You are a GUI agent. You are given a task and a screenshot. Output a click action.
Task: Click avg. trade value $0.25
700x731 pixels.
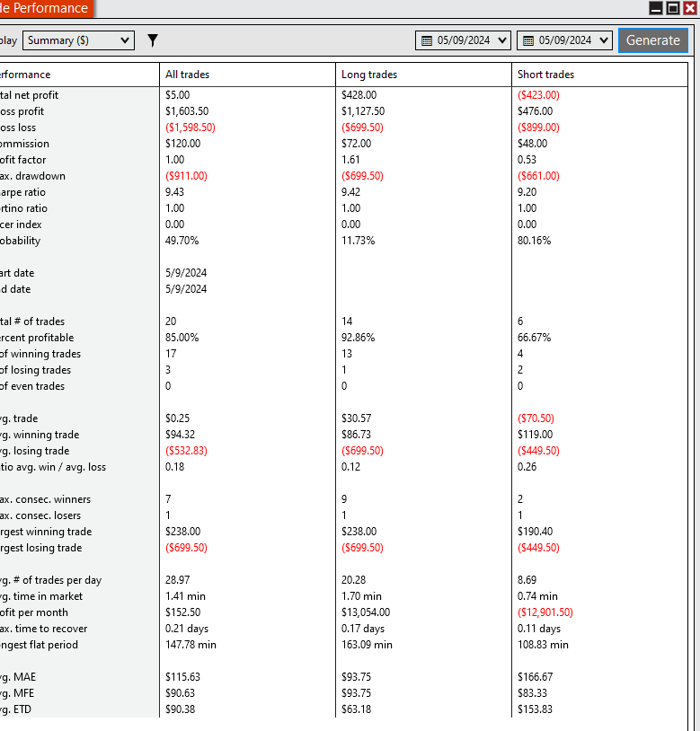coord(178,418)
